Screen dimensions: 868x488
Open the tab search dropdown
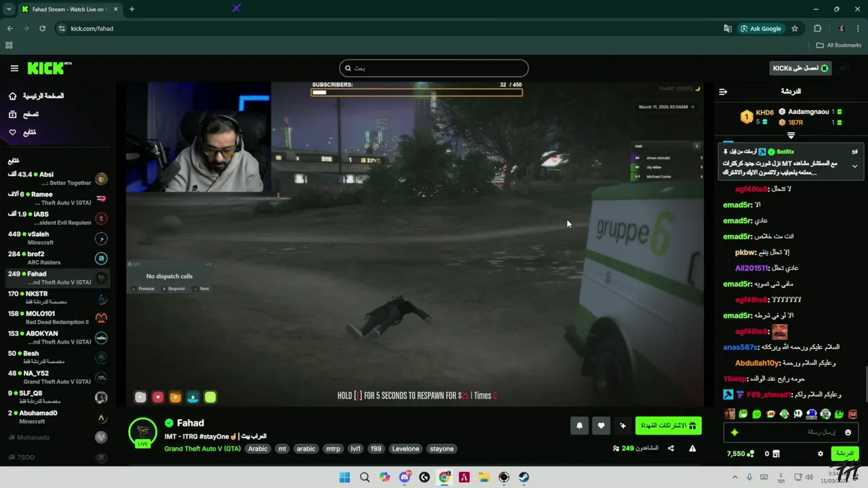point(9,9)
